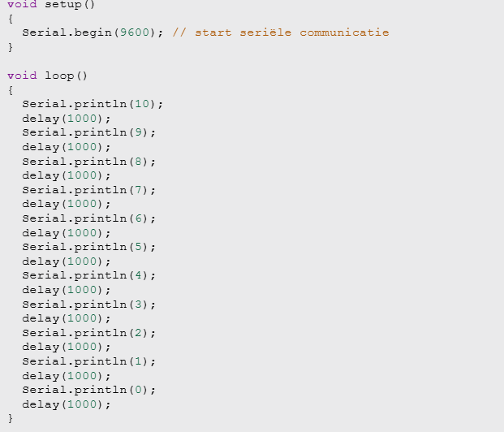Click the Serial.println(1) statement
Screen dimensions: 504x432
[88, 361]
